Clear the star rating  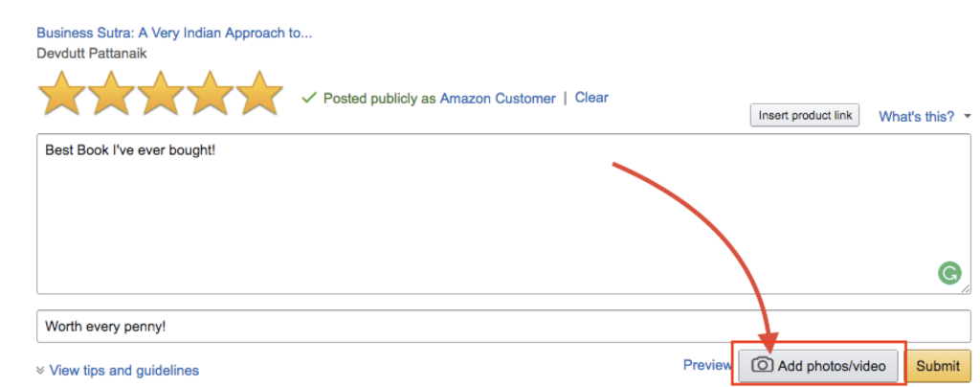coord(591,98)
